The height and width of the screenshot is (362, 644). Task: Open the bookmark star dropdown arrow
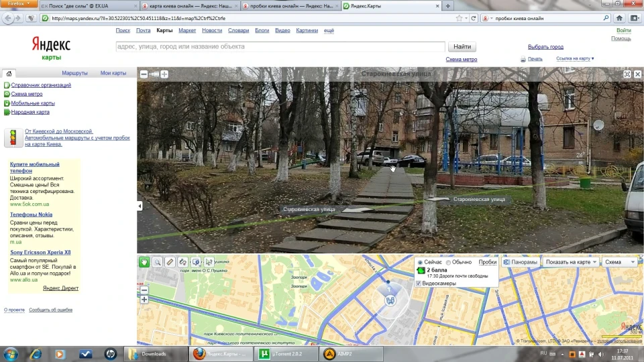click(x=466, y=18)
